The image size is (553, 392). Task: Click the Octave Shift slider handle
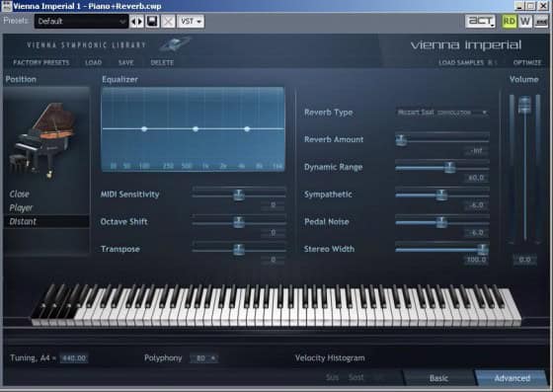[239, 222]
